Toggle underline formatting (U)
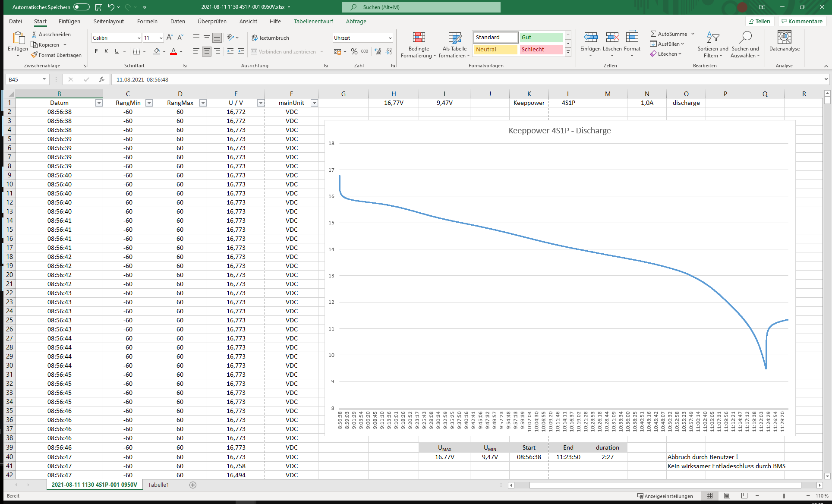This screenshot has height=504, width=832. tap(117, 51)
